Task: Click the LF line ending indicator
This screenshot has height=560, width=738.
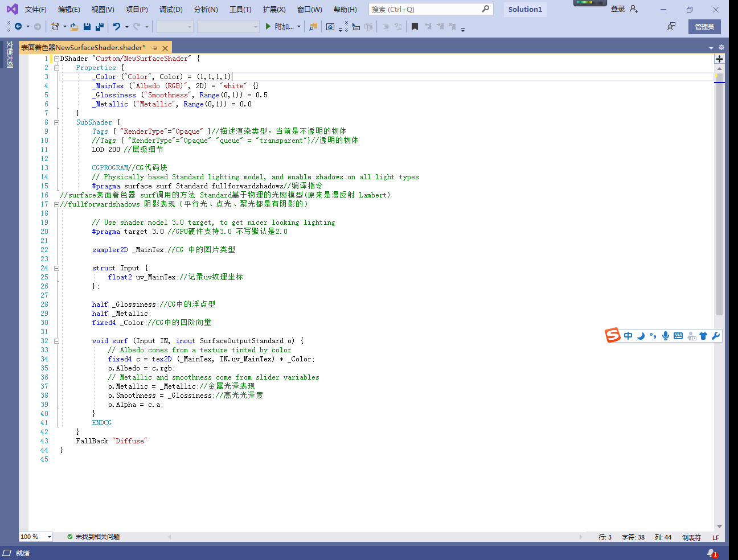Action: click(716, 537)
